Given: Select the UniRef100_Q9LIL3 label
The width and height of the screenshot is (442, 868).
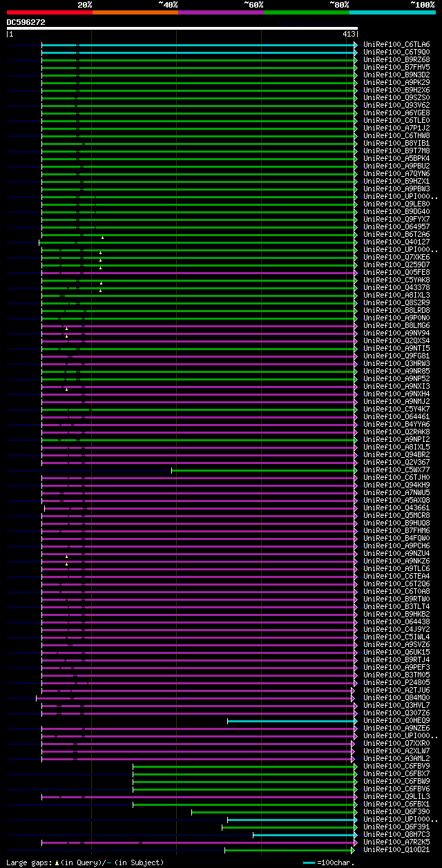Looking at the screenshot, I should pyautogui.click(x=396, y=796).
